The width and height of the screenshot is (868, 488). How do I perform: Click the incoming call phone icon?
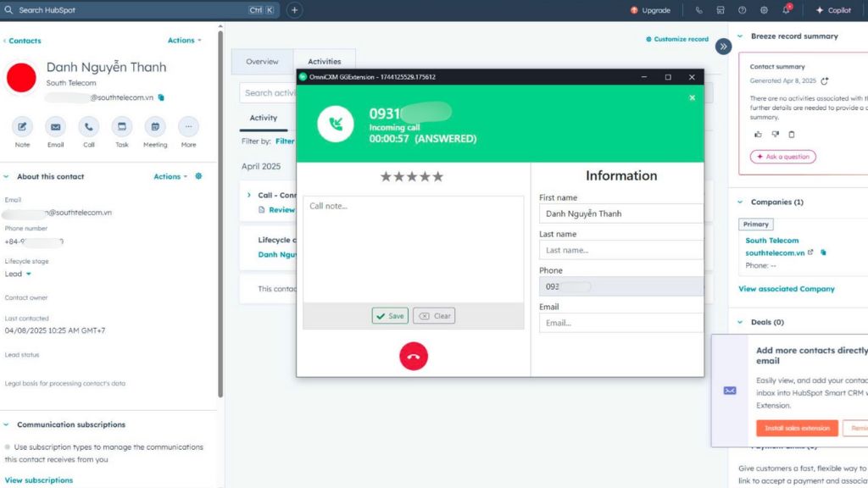point(336,124)
